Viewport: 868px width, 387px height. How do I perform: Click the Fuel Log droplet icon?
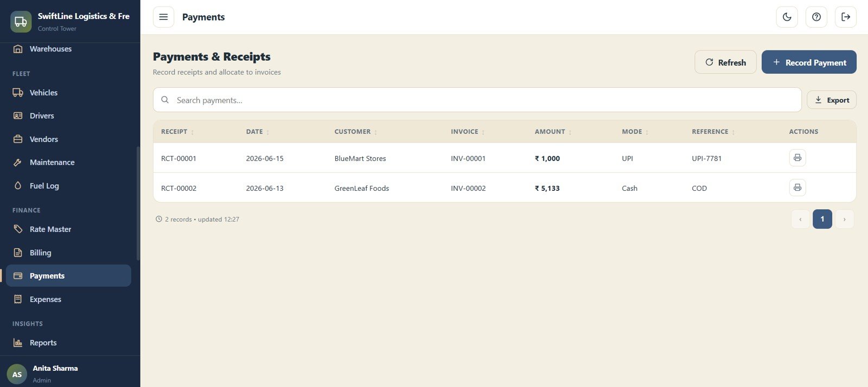click(18, 185)
